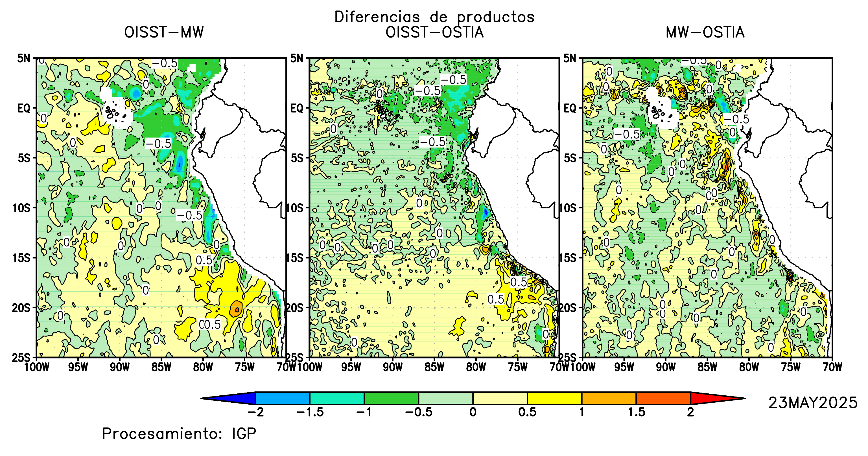Pick the red colorbar arrow above 2
Viewport: 868px width, 456px height.
pyautogui.click(x=718, y=398)
